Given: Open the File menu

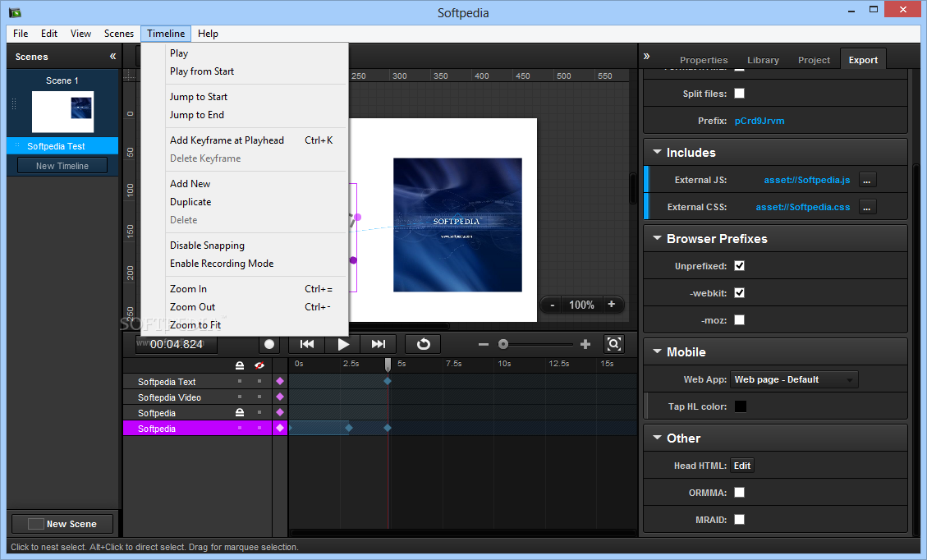Looking at the screenshot, I should tap(21, 34).
